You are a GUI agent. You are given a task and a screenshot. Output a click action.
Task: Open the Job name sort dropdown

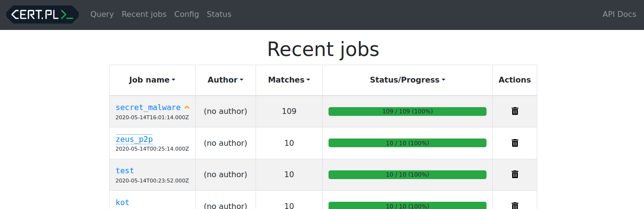coord(152,80)
